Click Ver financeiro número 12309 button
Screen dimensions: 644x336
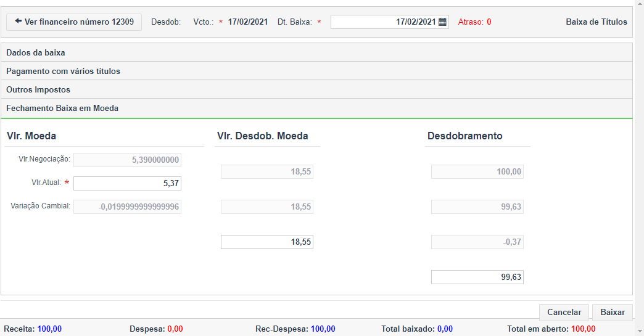click(74, 22)
